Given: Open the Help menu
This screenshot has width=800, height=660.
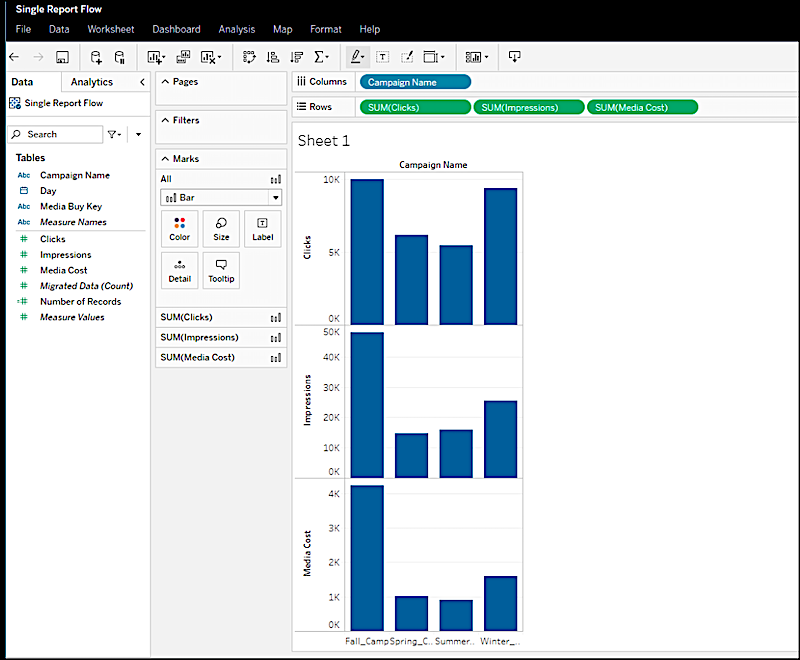Looking at the screenshot, I should point(369,29).
